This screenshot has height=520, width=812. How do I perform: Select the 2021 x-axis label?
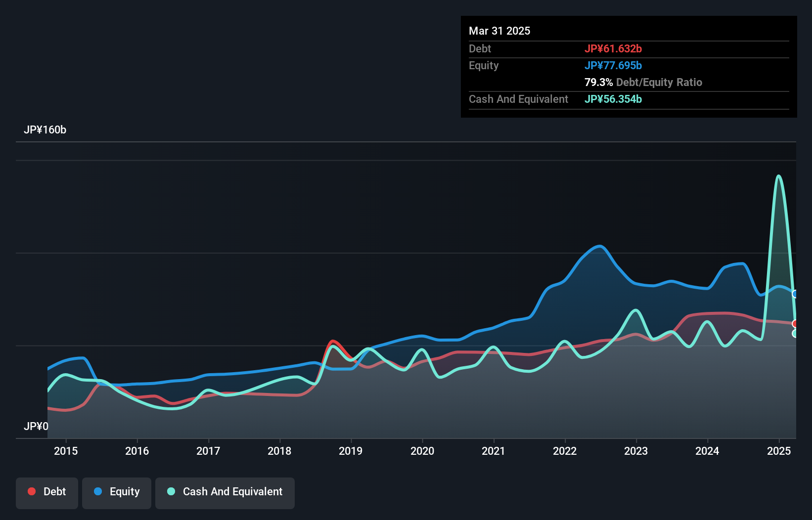point(494,451)
